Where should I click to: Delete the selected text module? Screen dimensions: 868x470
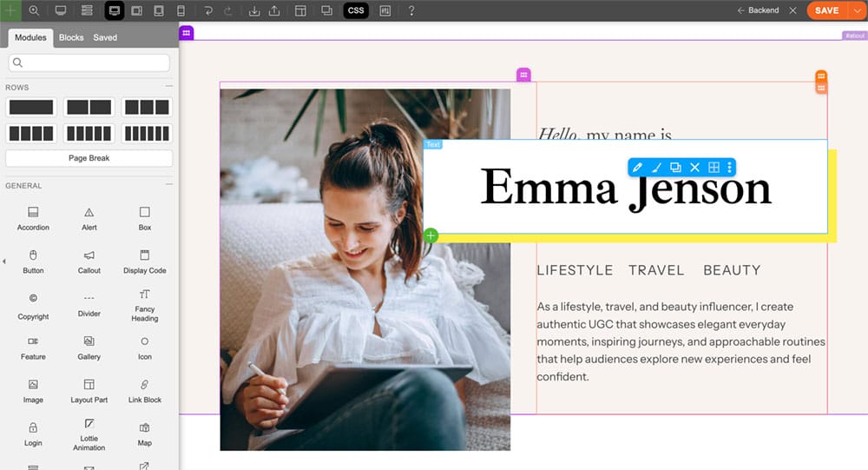(694, 167)
